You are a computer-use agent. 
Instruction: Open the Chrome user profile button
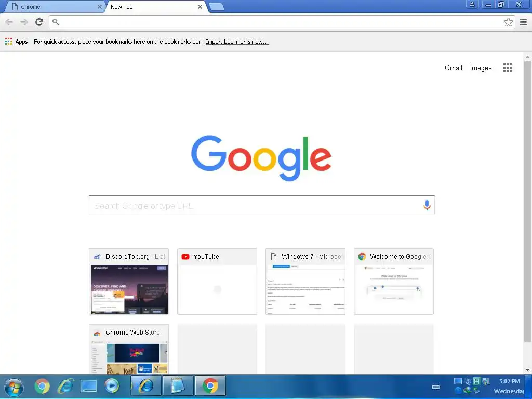pos(472,4)
